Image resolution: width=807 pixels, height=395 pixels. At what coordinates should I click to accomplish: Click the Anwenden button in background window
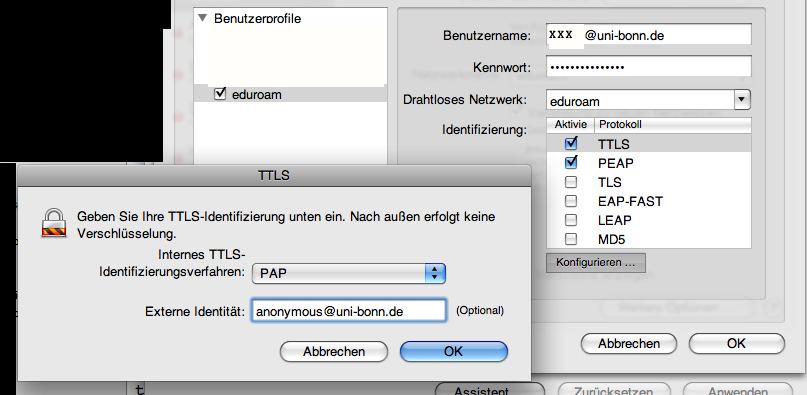click(738, 390)
